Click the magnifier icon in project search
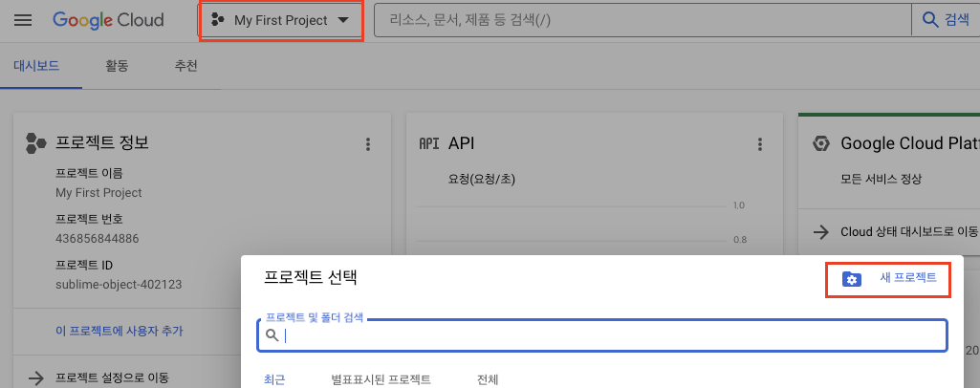 (x=272, y=335)
